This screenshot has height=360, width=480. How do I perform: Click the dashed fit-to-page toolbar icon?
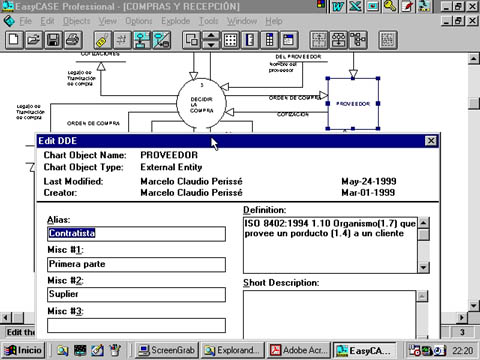(319, 40)
